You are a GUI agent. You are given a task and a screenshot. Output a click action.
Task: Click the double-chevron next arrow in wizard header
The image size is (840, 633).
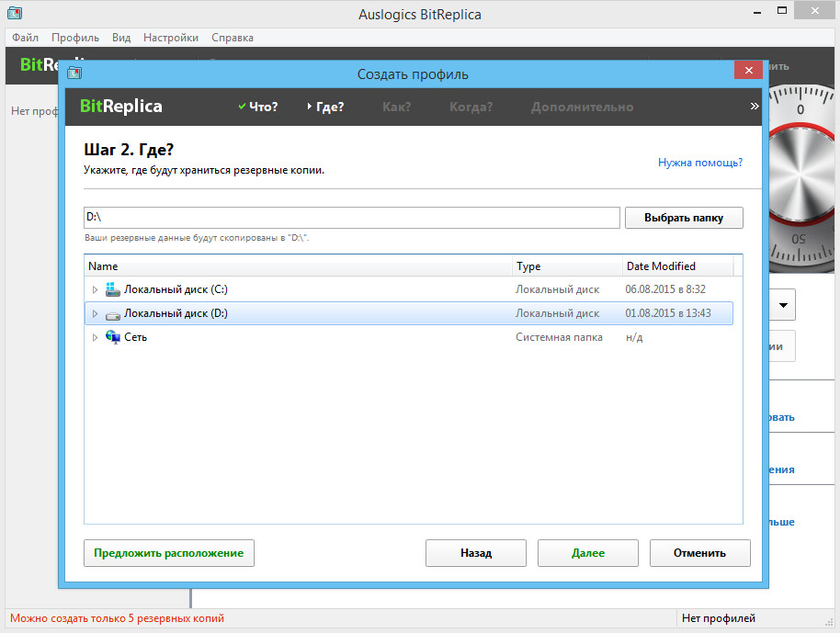click(x=755, y=106)
